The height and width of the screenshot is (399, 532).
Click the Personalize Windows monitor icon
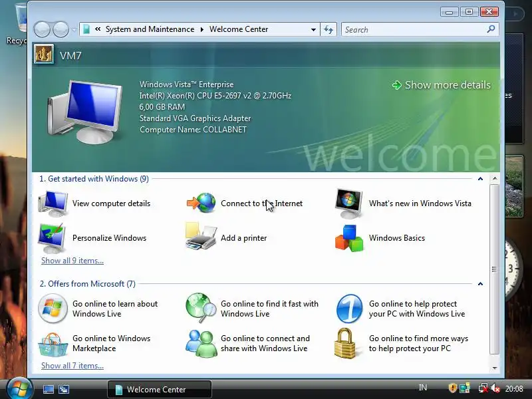pos(52,238)
